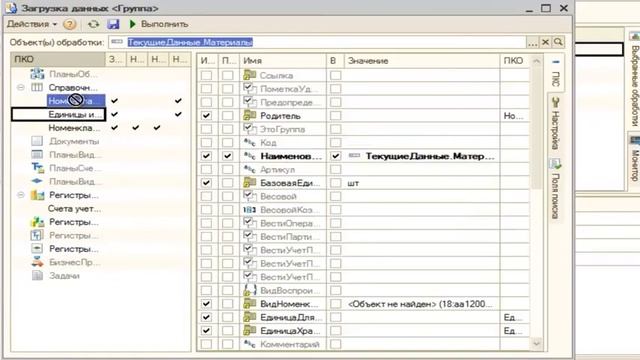Click the Ссылка row reference icon
Image resolution: width=640 pixels, height=360 pixels.
(x=249, y=75)
